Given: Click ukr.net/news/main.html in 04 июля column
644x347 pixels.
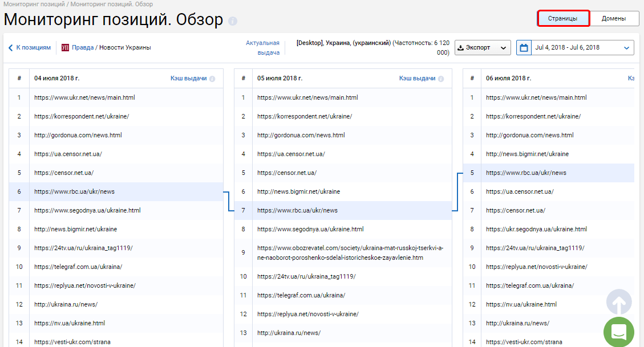Looking at the screenshot, I should (x=84, y=97).
